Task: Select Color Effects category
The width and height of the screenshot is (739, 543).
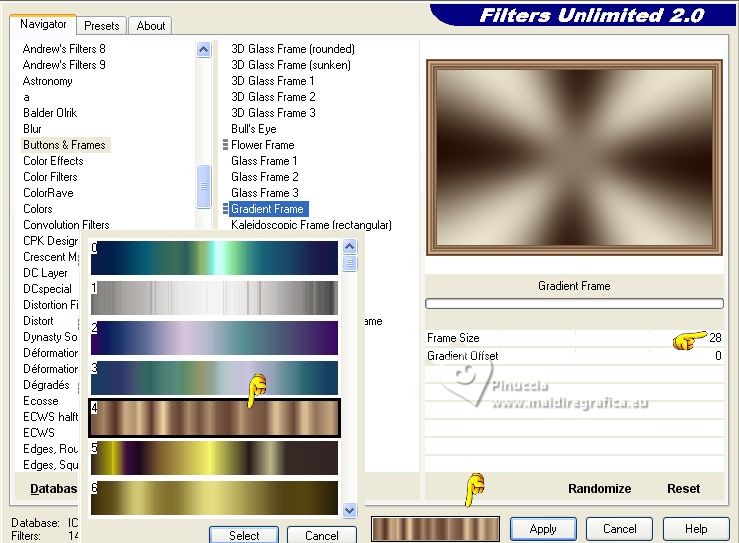Action: (x=53, y=161)
